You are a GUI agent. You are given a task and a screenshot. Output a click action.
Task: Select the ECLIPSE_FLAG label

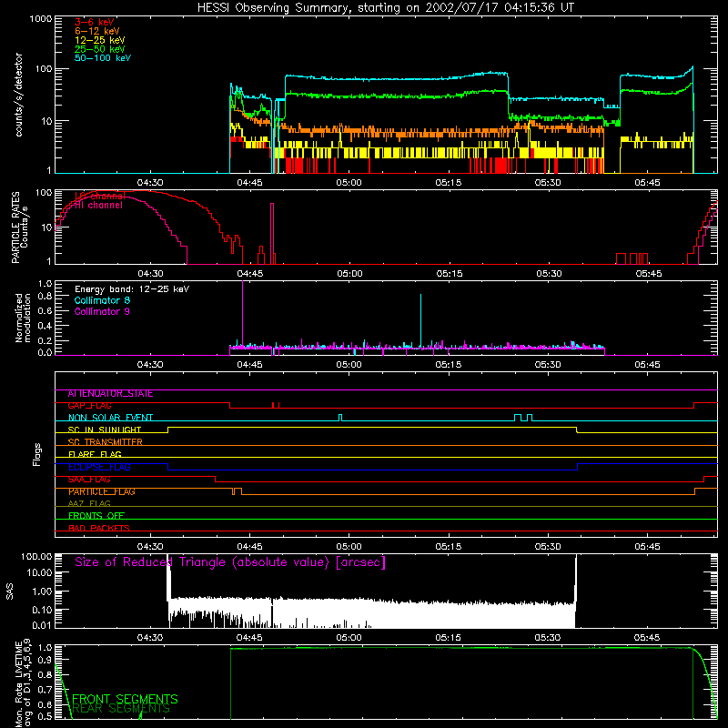pos(99,467)
